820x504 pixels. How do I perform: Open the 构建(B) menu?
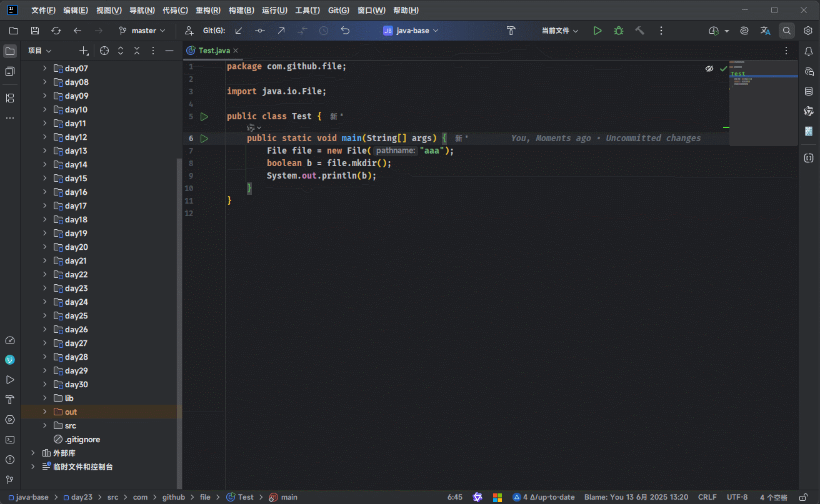pos(241,11)
